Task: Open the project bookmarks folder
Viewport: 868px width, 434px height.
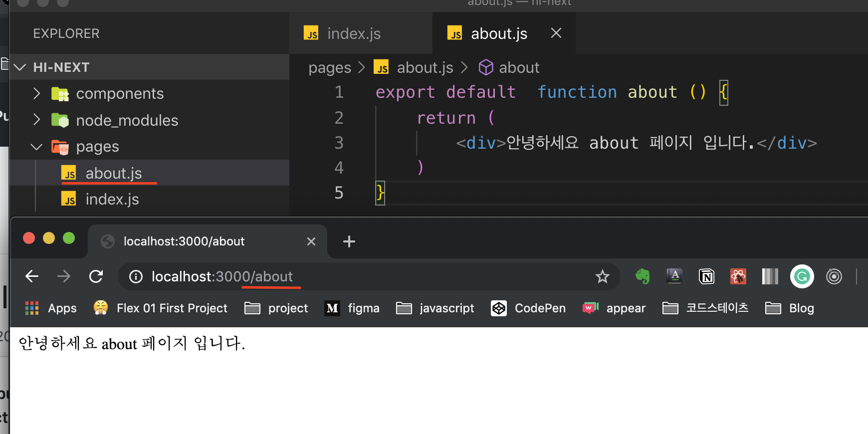Action: click(x=276, y=308)
